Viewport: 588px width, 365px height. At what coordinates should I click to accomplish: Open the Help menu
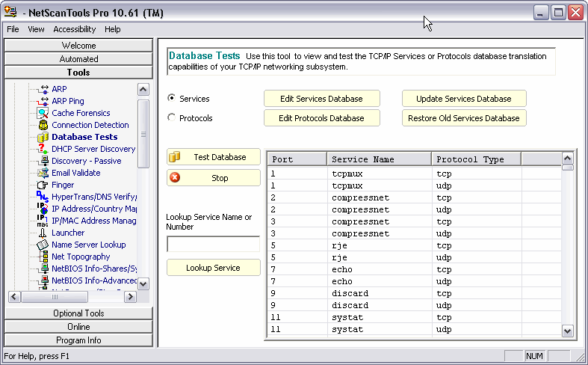pyautogui.click(x=113, y=29)
